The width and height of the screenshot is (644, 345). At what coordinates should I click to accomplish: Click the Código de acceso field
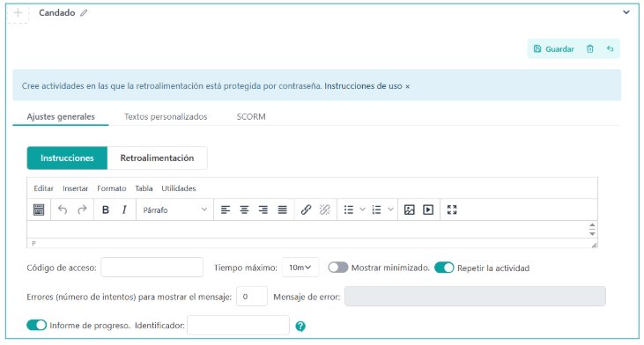point(152,267)
